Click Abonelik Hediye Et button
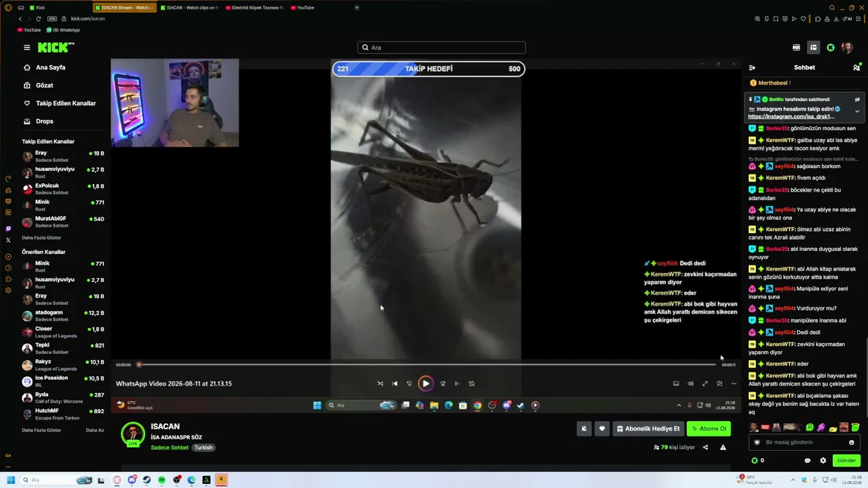 click(x=648, y=428)
